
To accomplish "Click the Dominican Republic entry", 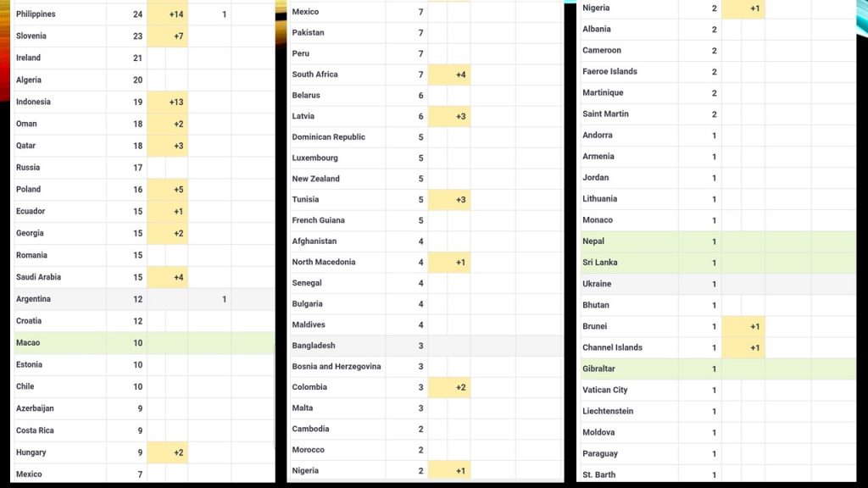I will [x=328, y=137].
